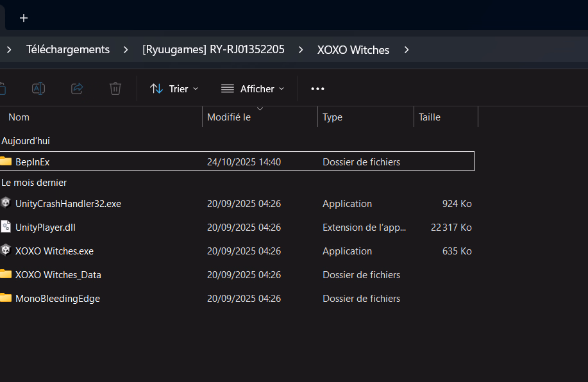This screenshot has width=588, height=382.
Task: Open the three-dot more options menu
Action: (317, 88)
